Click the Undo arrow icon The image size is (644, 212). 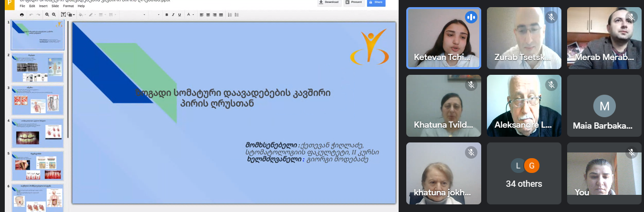(x=31, y=15)
